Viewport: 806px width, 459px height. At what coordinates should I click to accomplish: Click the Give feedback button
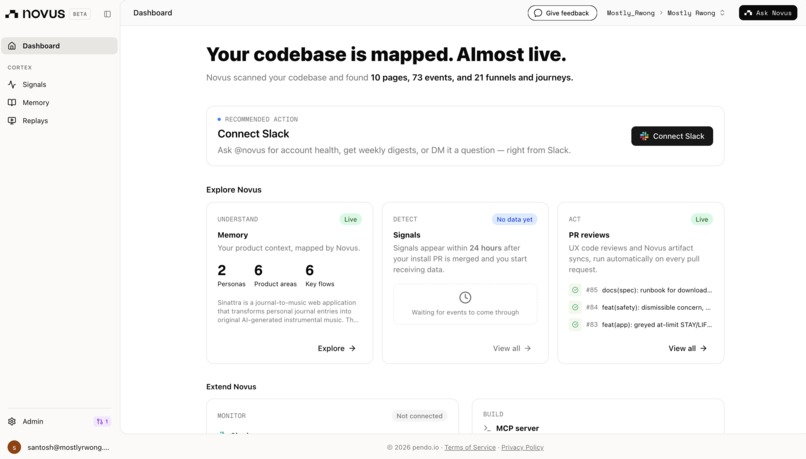562,13
